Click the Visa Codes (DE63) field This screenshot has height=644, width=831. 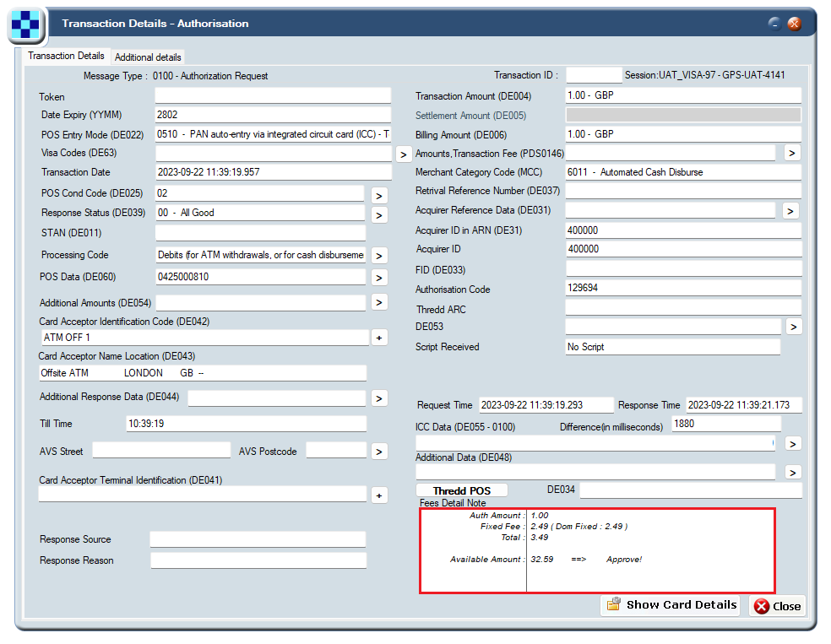tap(274, 154)
